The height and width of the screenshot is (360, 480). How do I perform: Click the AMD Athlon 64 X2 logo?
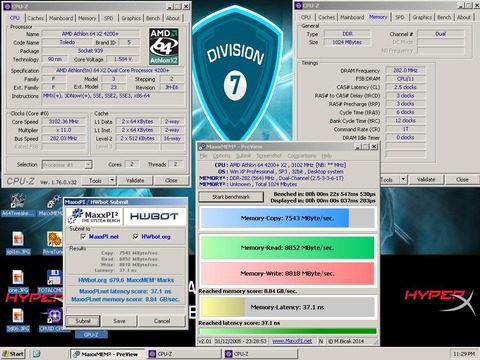[x=164, y=46]
